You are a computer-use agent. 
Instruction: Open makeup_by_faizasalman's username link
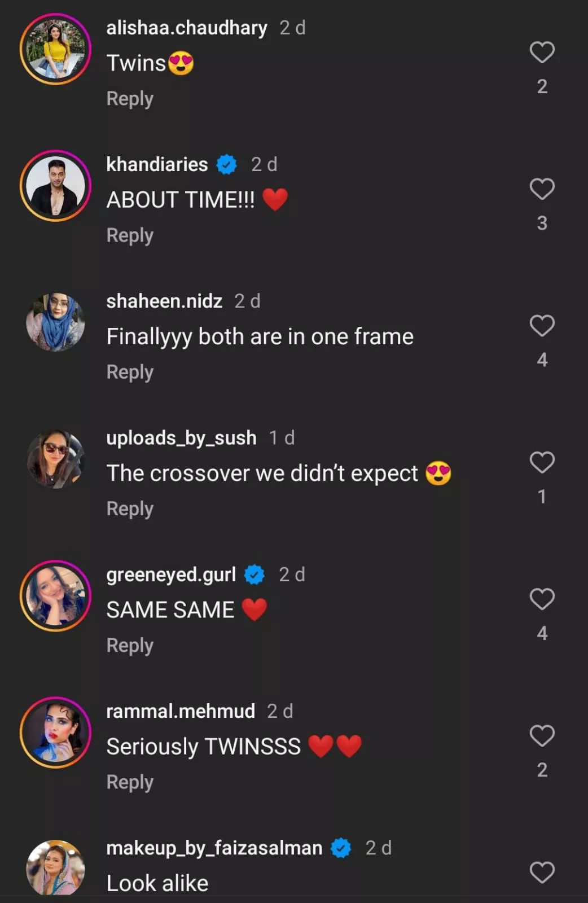tap(214, 848)
